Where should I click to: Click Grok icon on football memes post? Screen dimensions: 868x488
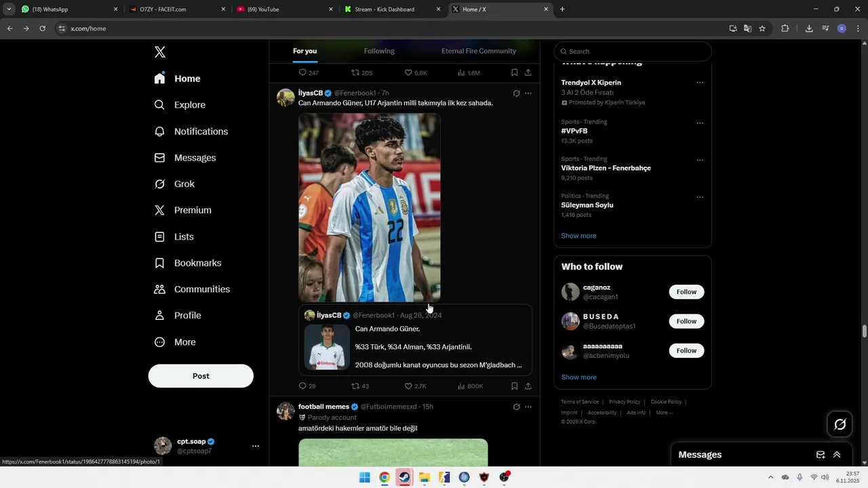[516, 407]
